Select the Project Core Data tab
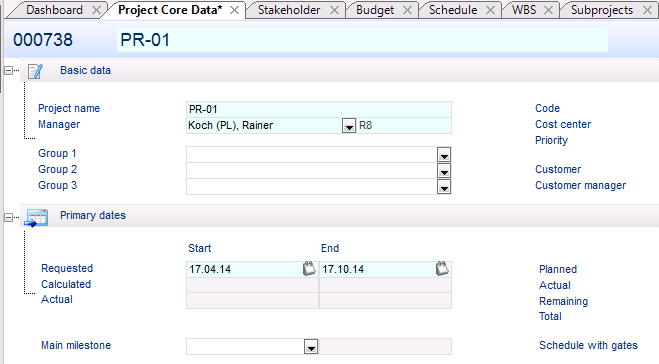Screen dimensions: 659x364 [x=170, y=10]
